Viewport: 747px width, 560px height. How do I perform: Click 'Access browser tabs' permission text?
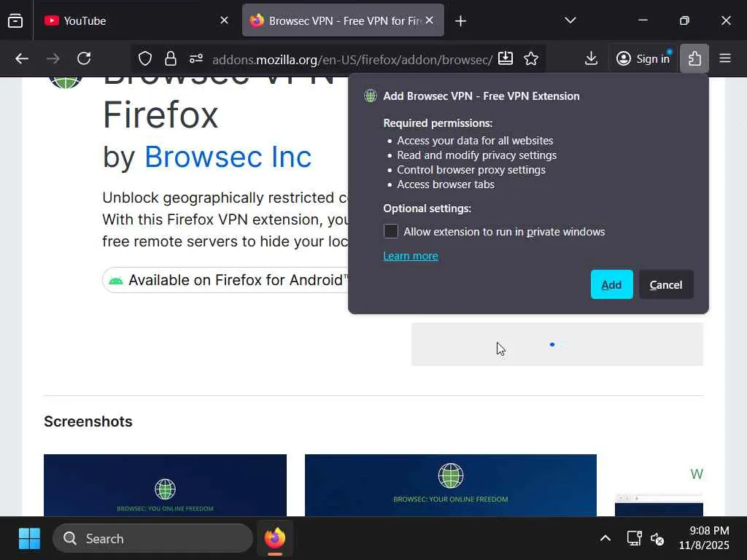pos(446,184)
